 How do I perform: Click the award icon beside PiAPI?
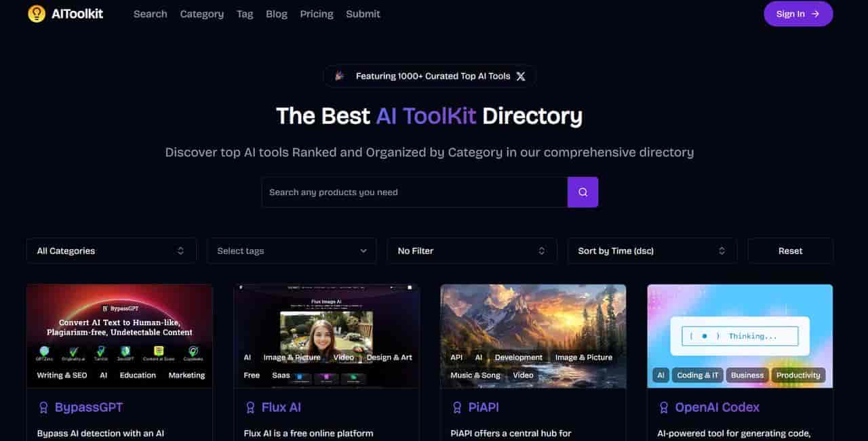[457, 408]
